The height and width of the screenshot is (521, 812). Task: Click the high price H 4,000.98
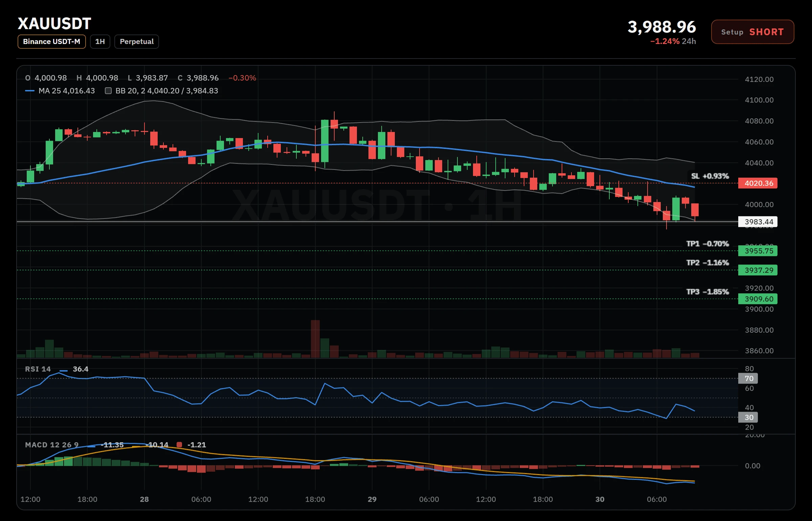[x=97, y=78]
